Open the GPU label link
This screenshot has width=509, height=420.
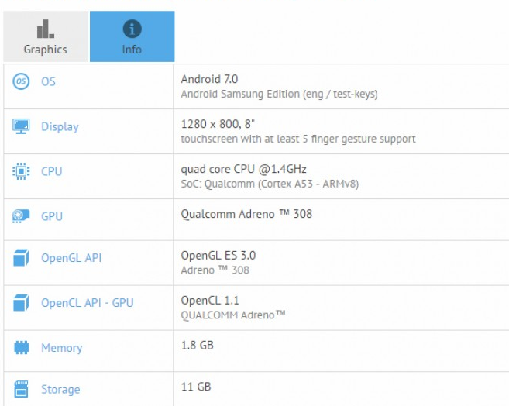[x=52, y=216]
